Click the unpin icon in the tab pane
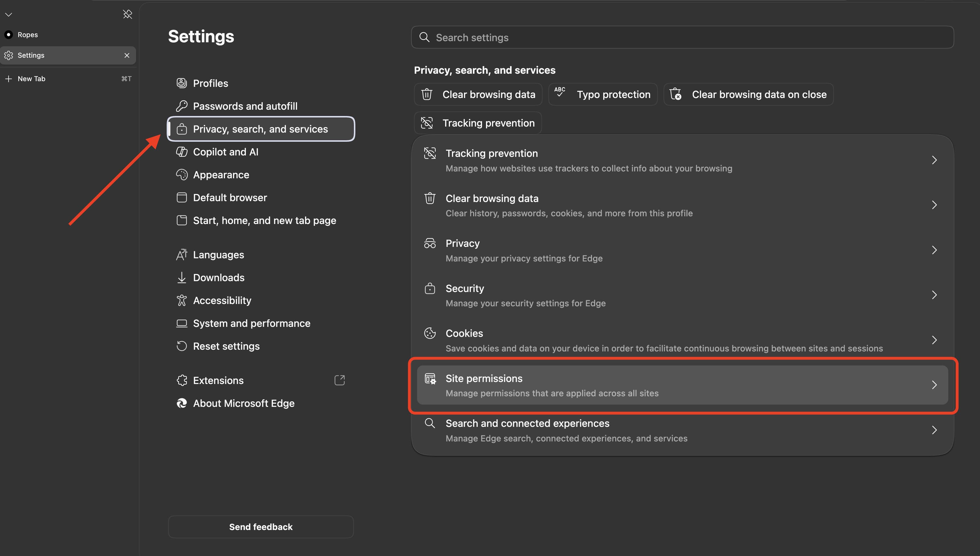Screen dimensions: 980x556 pyautogui.click(x=127, y=14)
